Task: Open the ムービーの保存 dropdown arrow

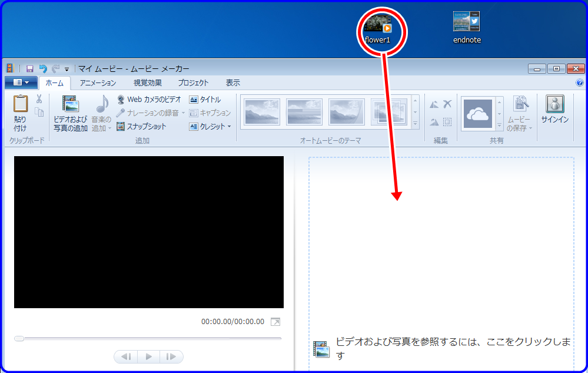Action: click(x=531, y=128)
